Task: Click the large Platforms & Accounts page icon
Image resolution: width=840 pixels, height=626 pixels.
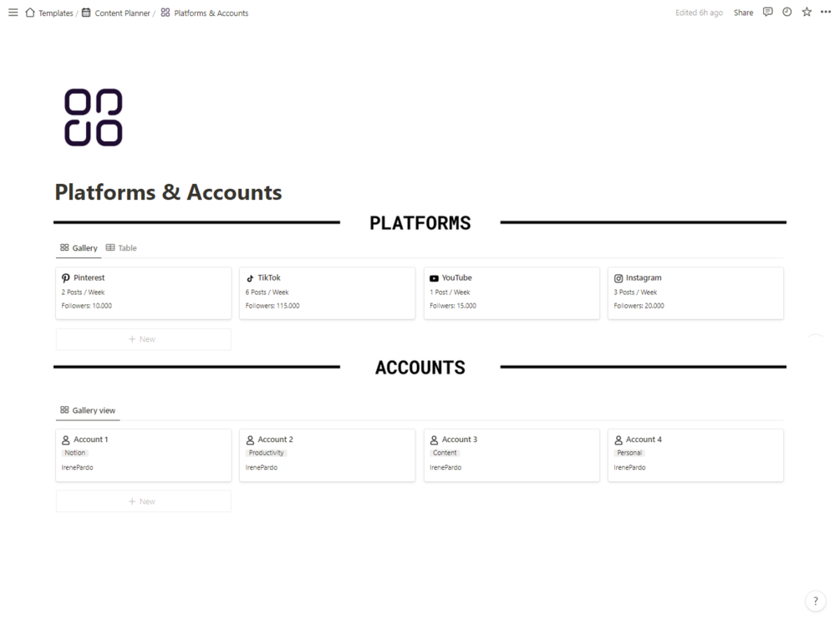Action: tap(94, 117)
